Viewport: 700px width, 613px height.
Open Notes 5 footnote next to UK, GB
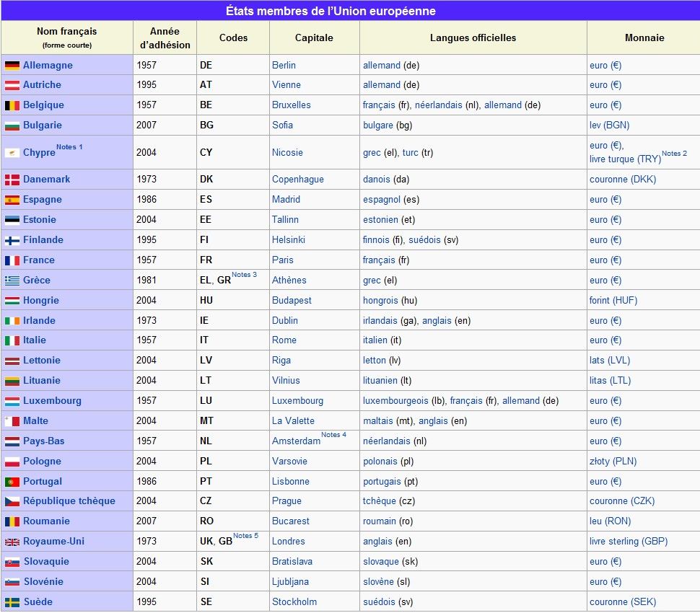(x=245, y=536)
